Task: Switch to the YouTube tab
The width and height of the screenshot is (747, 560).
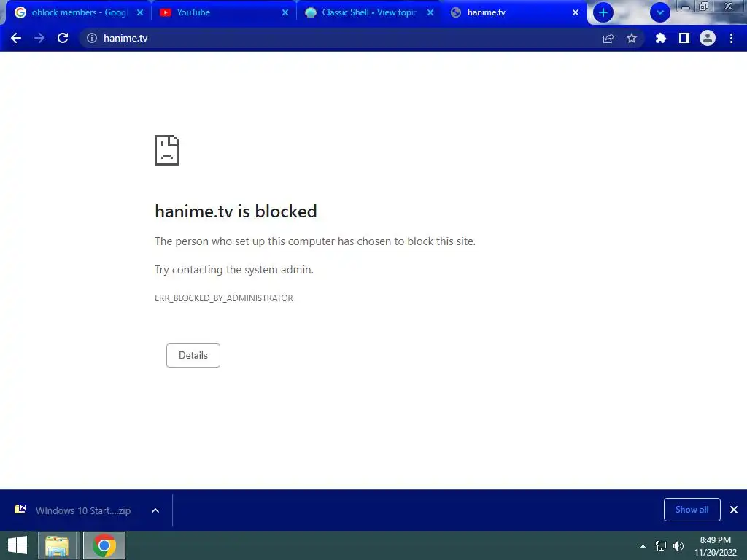Action: pyautogui.click(x=224, y=12)
